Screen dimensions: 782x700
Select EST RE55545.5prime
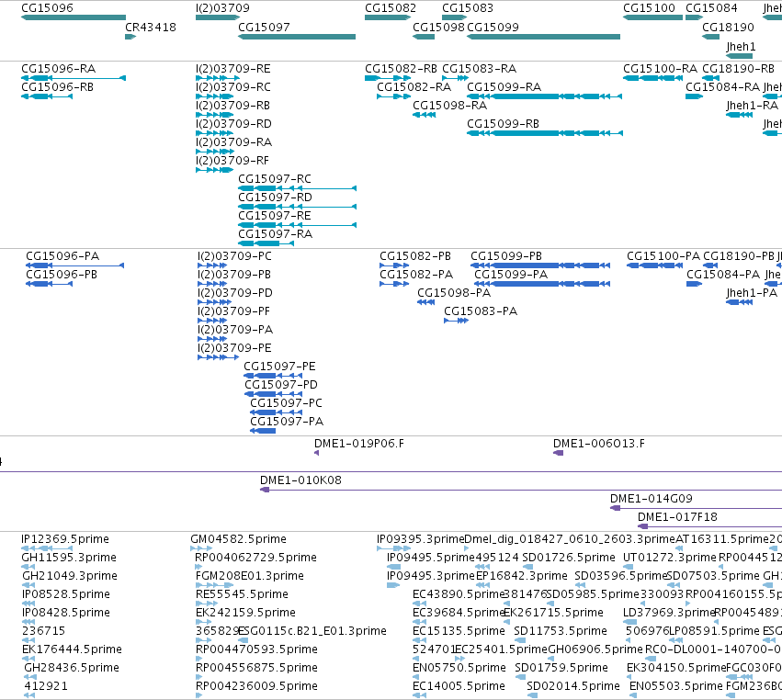click(242, 594)
